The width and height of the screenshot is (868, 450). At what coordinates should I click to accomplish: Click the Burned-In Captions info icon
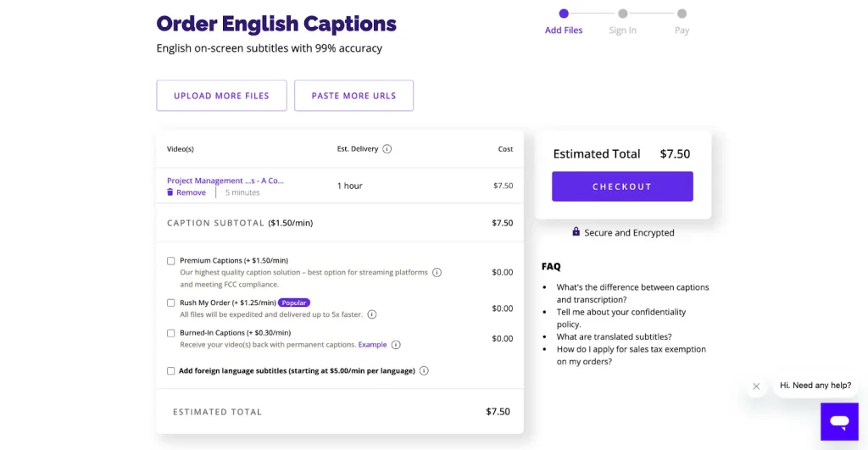tap(396, 345)
